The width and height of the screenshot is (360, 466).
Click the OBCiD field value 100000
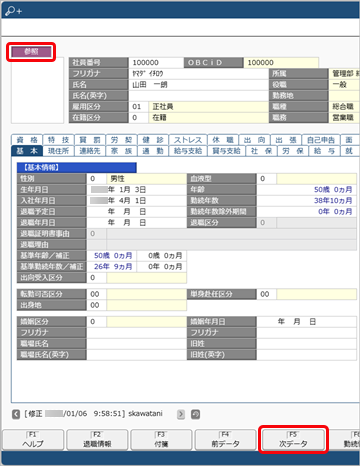[x=281, y=63]
